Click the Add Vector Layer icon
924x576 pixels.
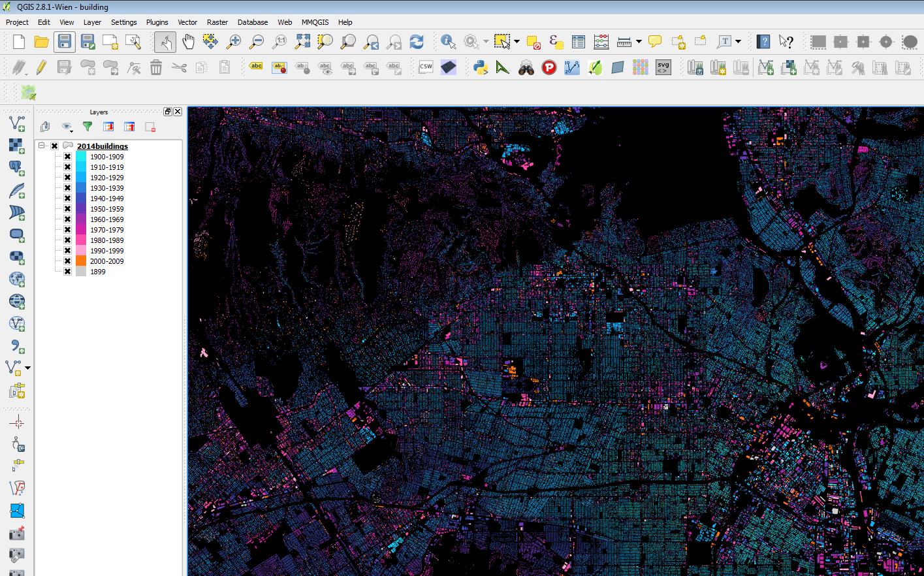(x=17, y=123)
